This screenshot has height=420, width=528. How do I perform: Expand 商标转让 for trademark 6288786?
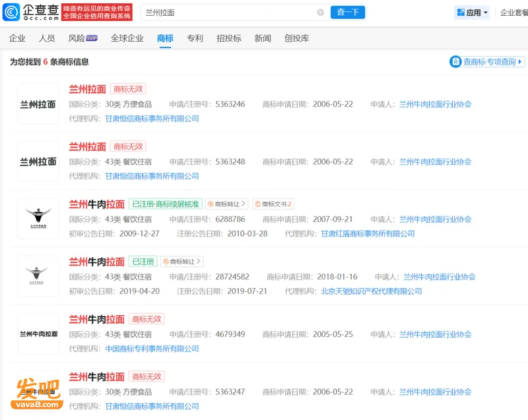(x=227, y=204)
